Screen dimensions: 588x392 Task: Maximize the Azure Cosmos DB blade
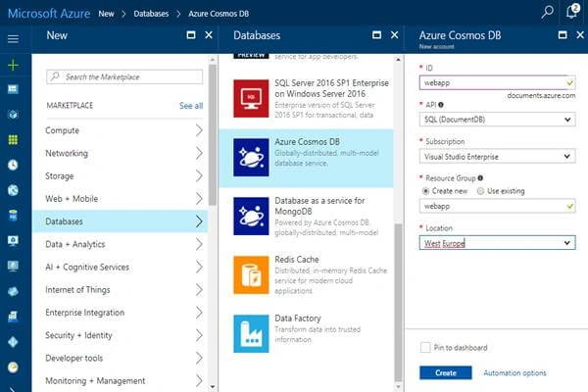pyautogui.click(x=563, y=35)
